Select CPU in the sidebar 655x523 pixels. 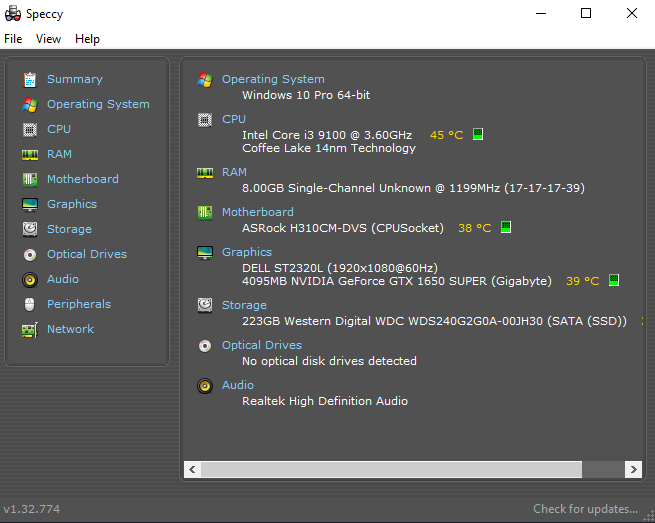point(59,129)
